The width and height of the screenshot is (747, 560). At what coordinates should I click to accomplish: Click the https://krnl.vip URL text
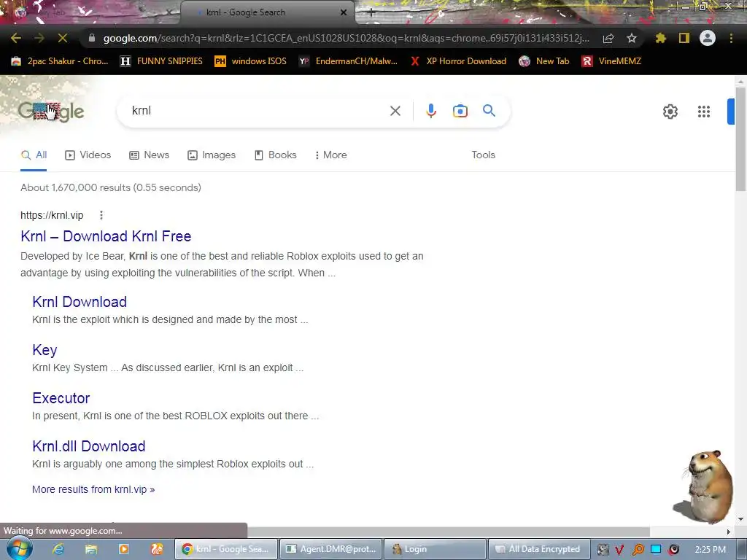point(52,215)
